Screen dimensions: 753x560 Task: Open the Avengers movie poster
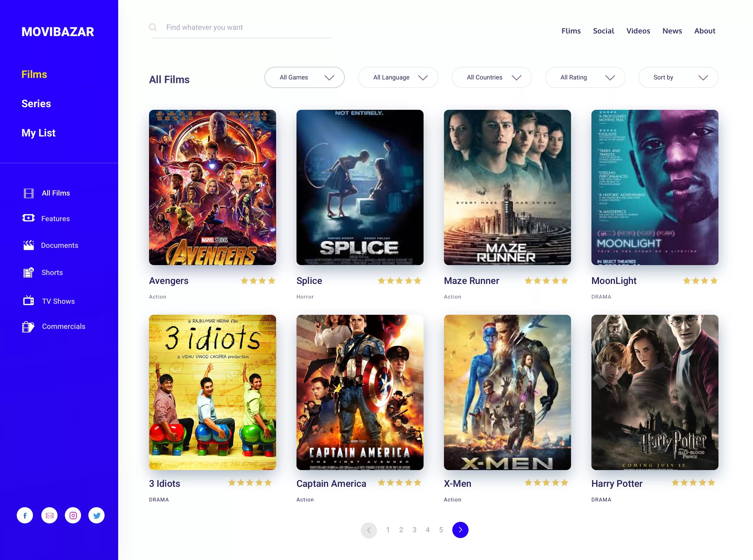(x=213, y=187)
